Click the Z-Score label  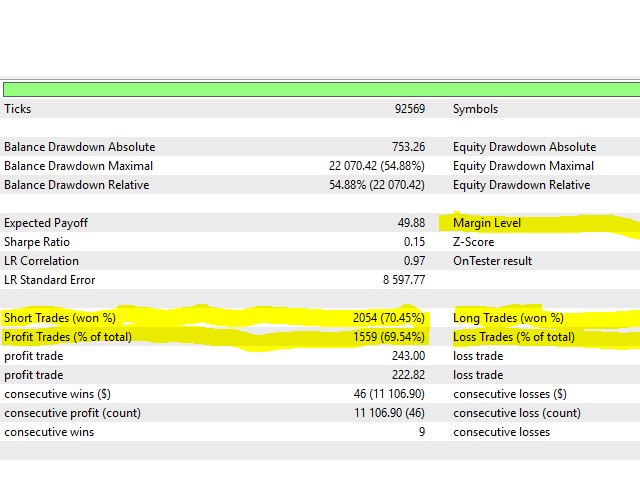(473, 242)
